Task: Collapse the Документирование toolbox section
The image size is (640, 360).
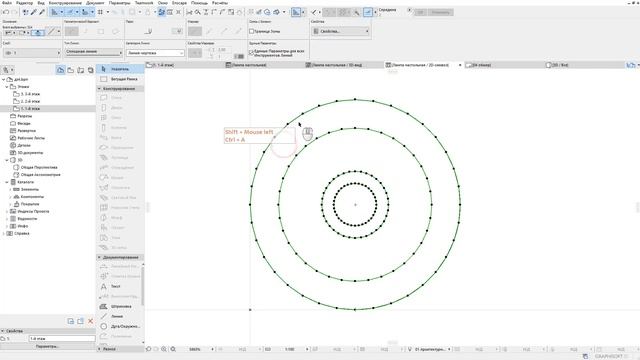Action: [99, 257]
